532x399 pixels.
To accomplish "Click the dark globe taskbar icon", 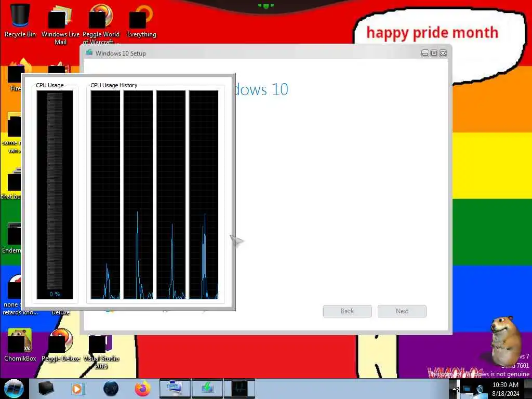I will [111, 389].
